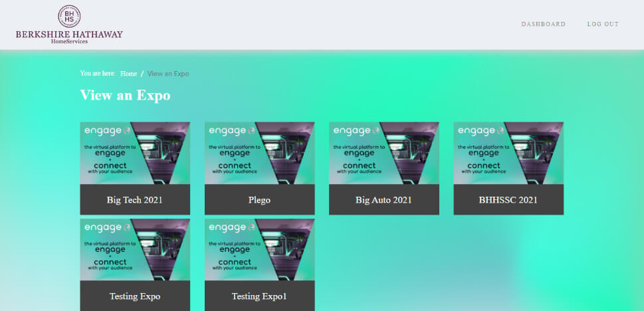Open the Plego expo thumbnail image
The height and width of the screenshot is (311, 644).
click(x=260, y=154)
